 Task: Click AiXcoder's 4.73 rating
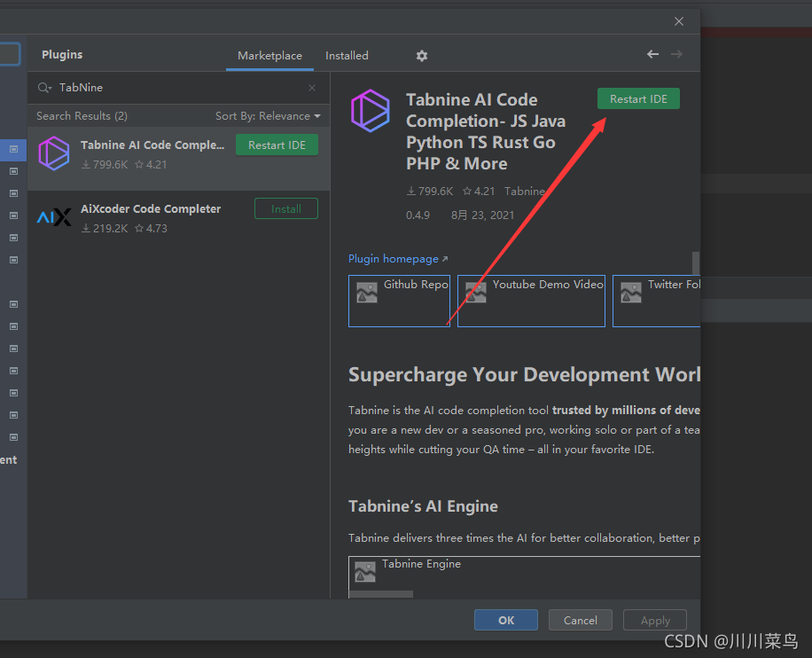pyautogui.click(x=152, y=229)
